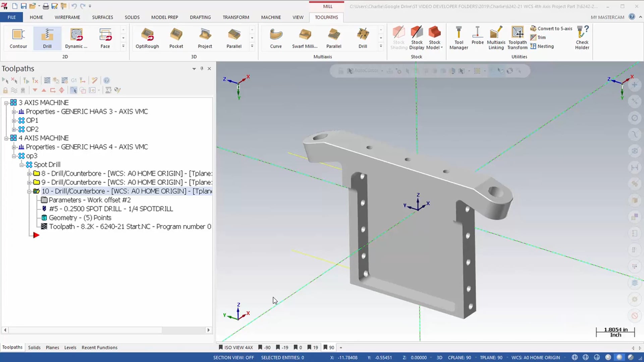644x362 pixels.
Task: Open the OptiRough toolpath
Action: tap(147, 37)
